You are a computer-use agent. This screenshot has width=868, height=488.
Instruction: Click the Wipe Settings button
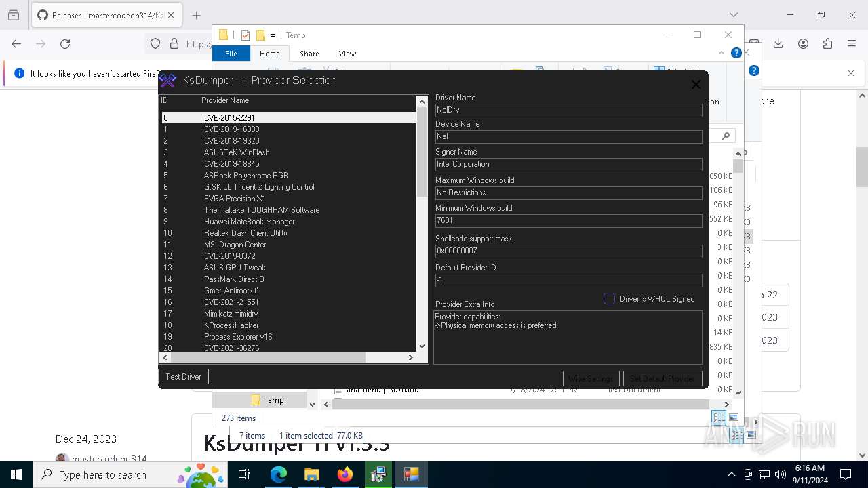(x=591, y=379)
